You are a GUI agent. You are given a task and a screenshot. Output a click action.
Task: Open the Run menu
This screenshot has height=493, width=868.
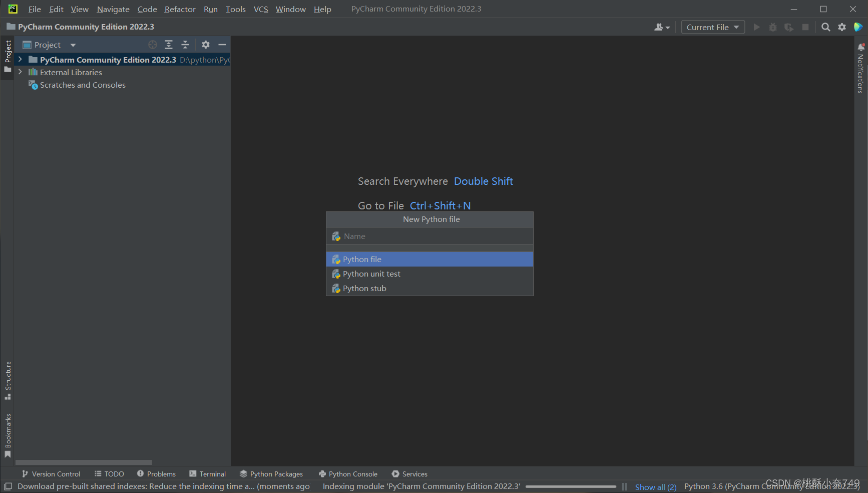210,9
